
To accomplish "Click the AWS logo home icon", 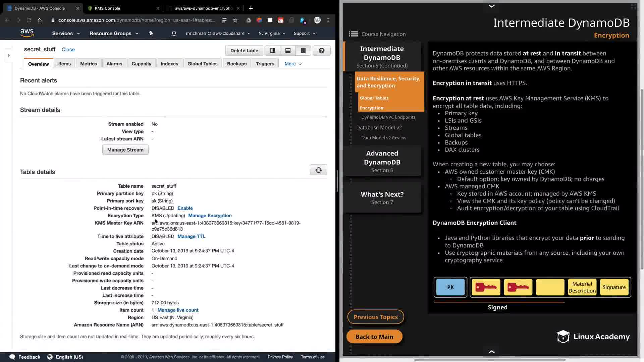I will click(27, 33).
